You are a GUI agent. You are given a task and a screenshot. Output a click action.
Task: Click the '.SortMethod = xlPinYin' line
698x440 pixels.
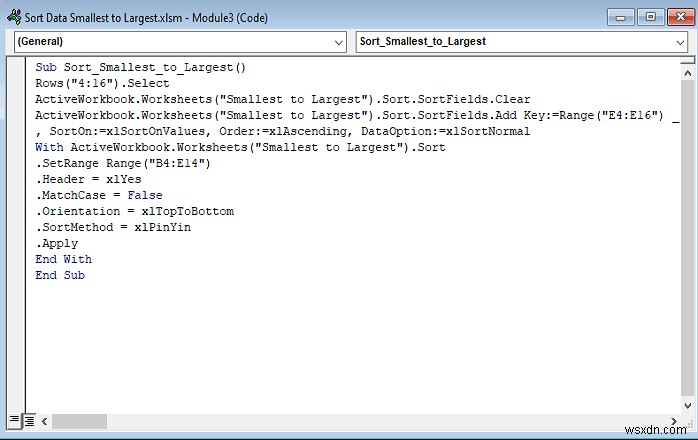[114, 228]
